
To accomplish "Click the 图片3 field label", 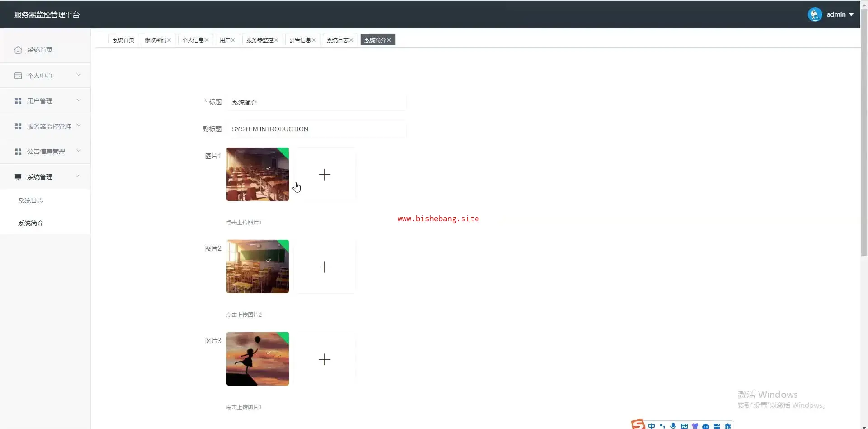I will 213,341.
